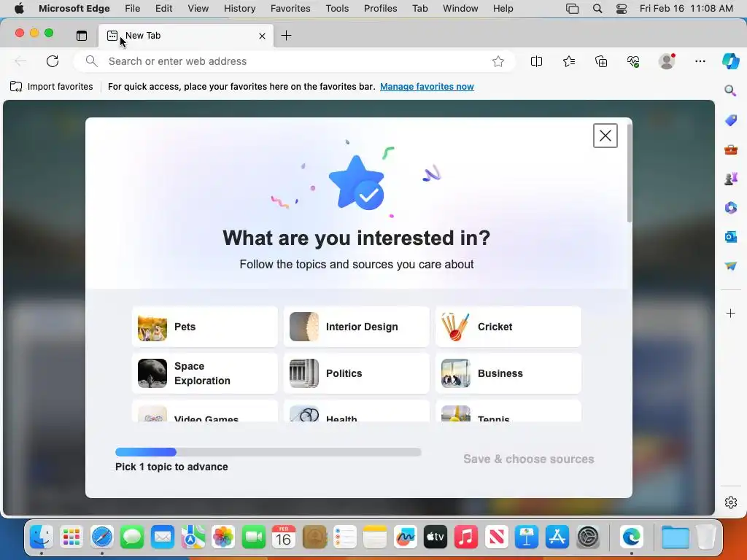Image resolution: width=747 pixels, height=560 pixels.
Task: Open the Window menu
Action: [x=460, y=8]
